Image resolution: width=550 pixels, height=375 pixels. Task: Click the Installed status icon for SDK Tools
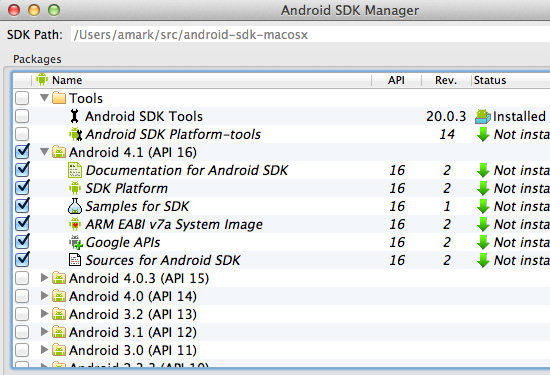pos(482,116)
